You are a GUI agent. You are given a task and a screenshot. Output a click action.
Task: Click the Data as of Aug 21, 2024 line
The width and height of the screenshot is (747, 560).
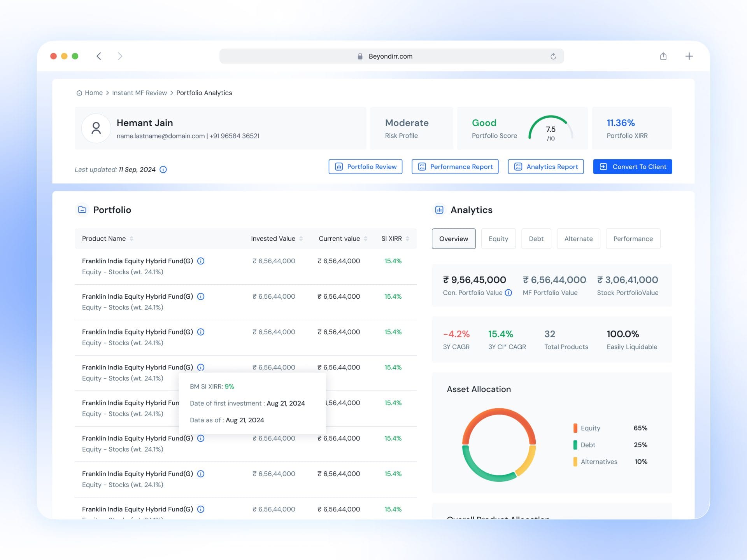pyautogui.click(x=227, y=420)
